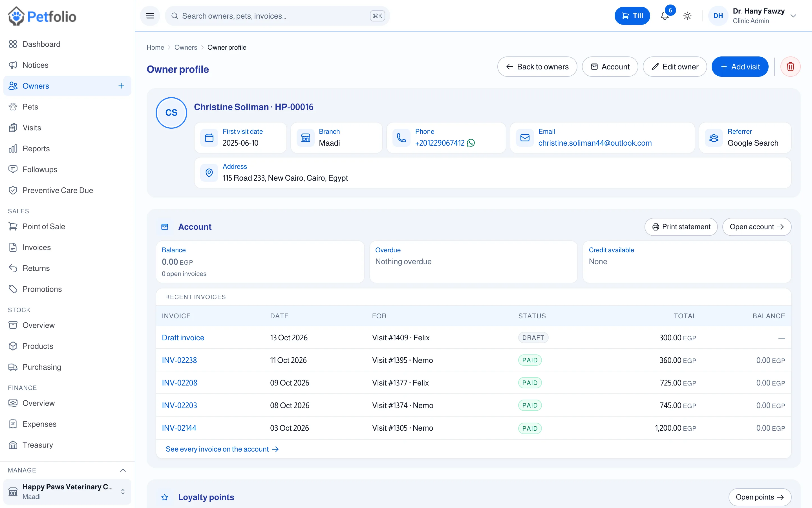Click Open account button

(757, 227)
